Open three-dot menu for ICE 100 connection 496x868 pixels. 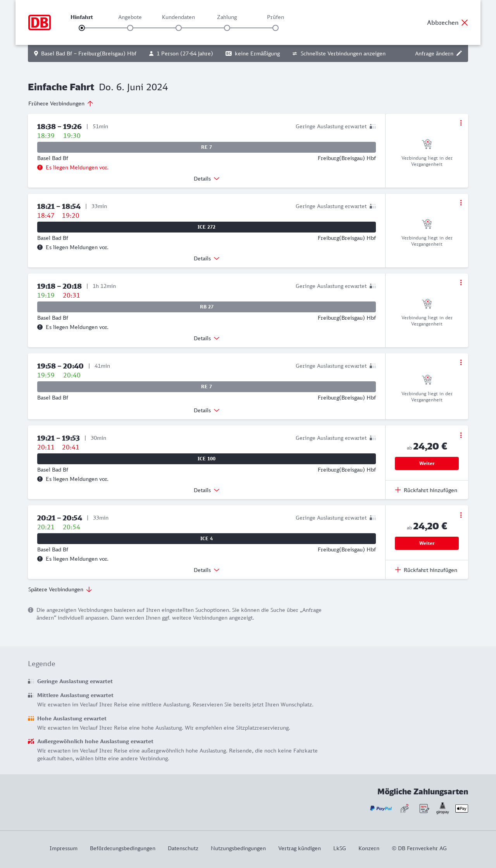coord(461,435)
